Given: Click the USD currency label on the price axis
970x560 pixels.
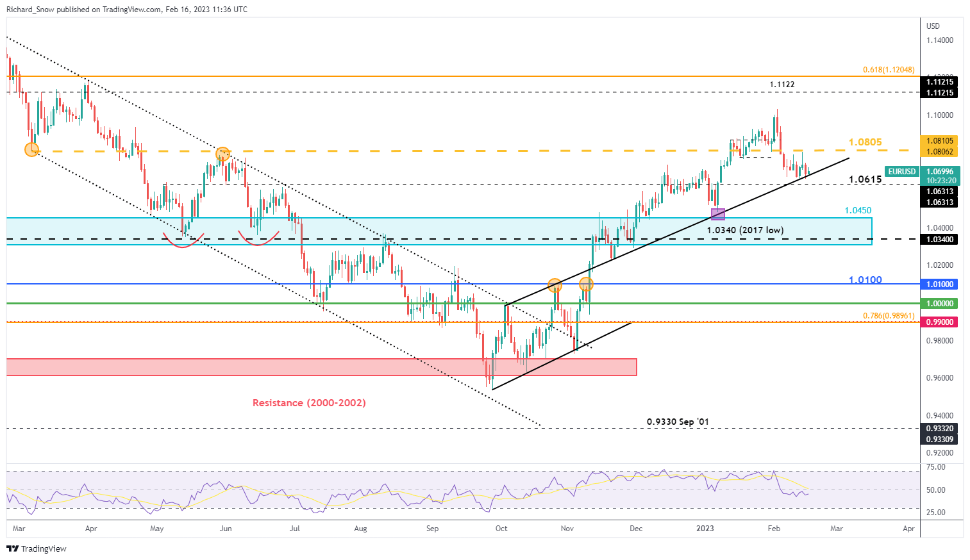Looking at the screenshot, I should 933,26.
